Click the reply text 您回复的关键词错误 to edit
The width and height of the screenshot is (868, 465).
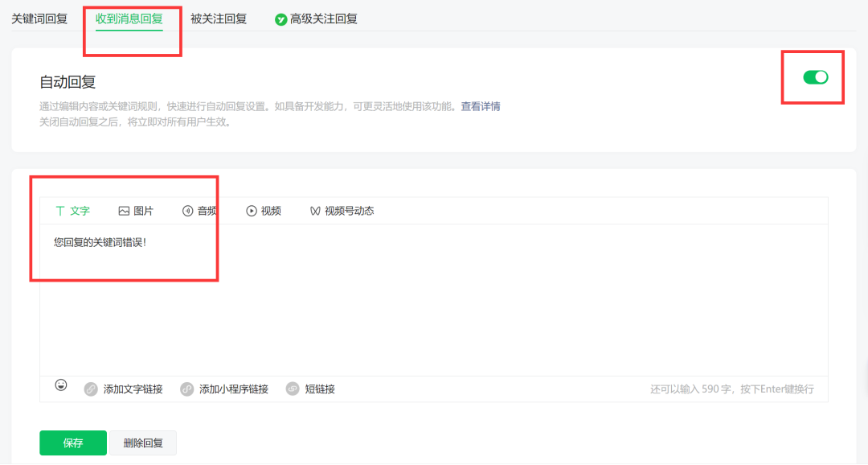click(98, 241)
